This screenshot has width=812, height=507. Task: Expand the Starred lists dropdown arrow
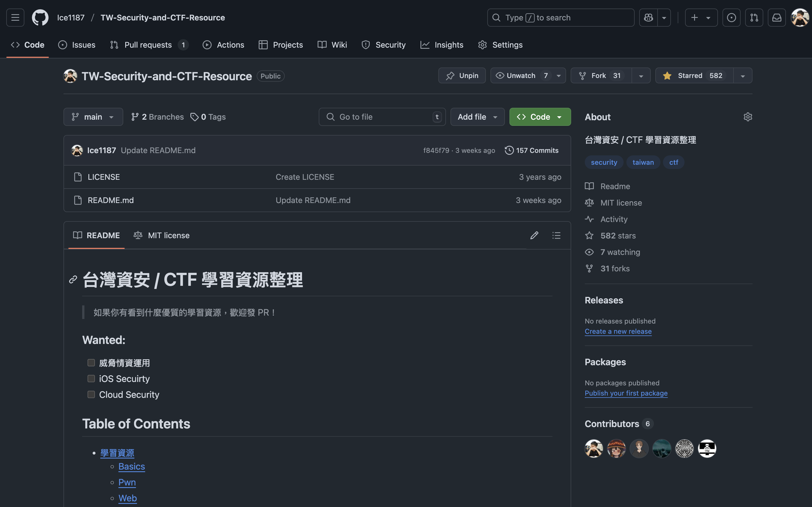[743, 76]
